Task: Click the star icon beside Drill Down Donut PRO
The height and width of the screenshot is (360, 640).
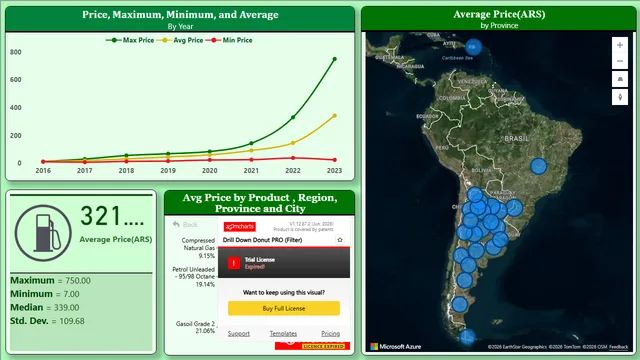Action: [x=340, y=240]
